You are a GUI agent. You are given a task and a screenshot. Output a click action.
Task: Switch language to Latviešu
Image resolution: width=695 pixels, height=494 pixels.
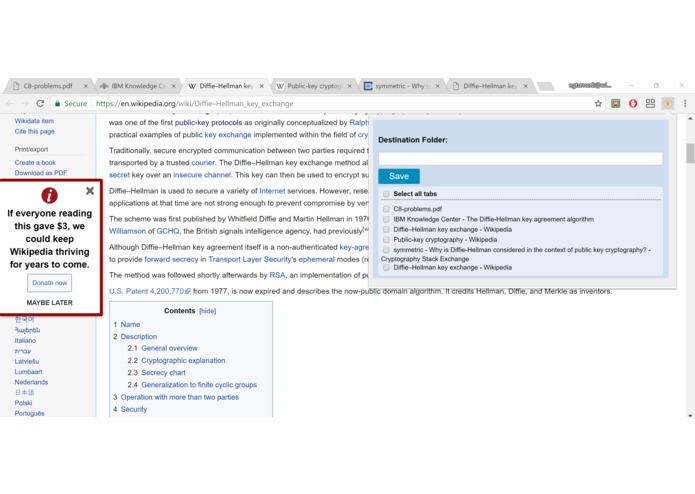pyautogui.click(x=27, y=361)
